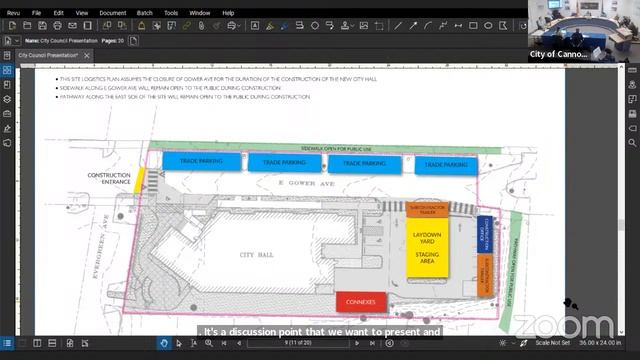
Task: Open the Tool Chest briefcase panel
Action: tap(7, 114)
